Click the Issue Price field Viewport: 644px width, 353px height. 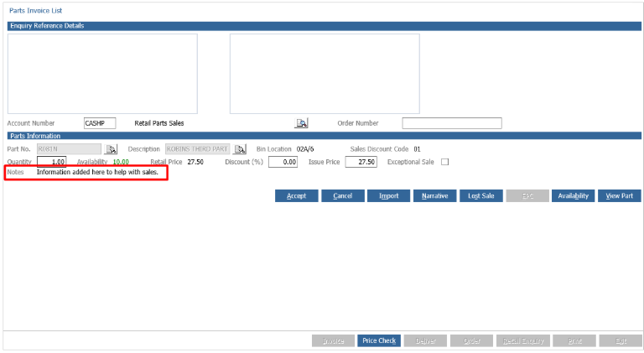click(361, 162)
